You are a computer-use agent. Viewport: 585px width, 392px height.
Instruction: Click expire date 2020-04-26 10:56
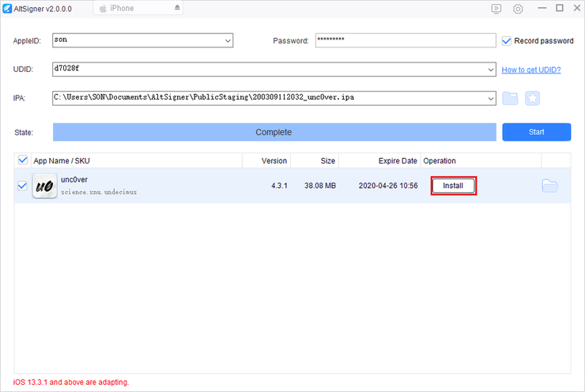pyautogui.click(x=388, y=186)
